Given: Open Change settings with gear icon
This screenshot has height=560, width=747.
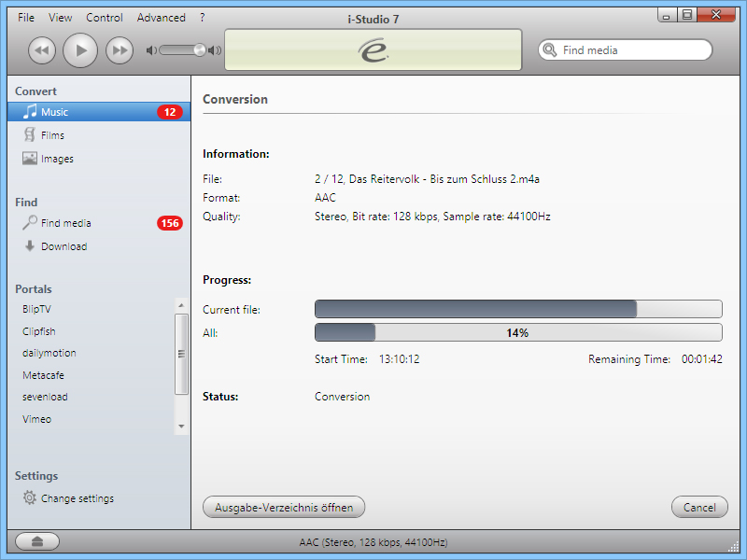Looking at the screenshot, I should 77,498.
